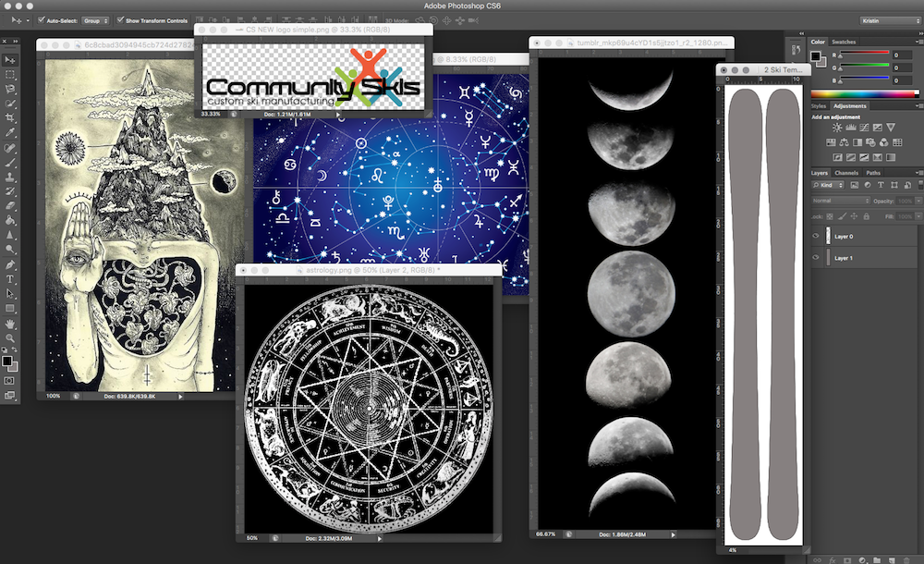924x564 pixels.
Task: Click the foreground color swatch in toolbox
Action: [6, 361]
